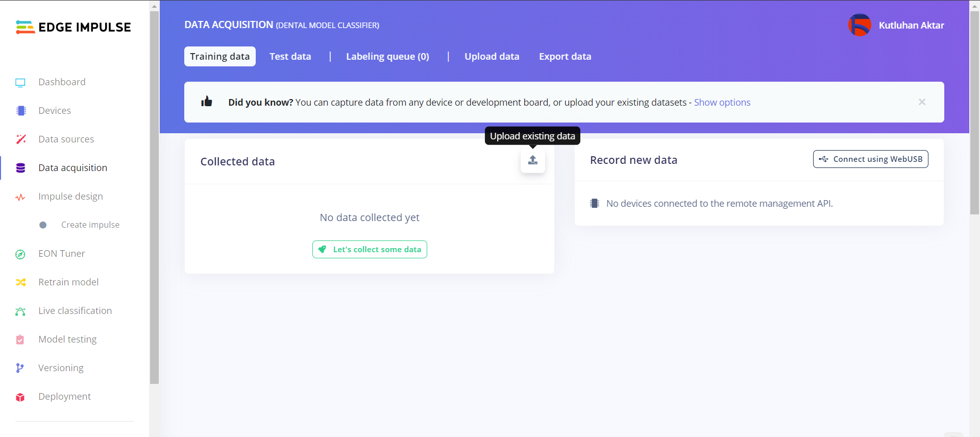Click the Live classification icon
980x437 pixels.
[x=20, y=311]
